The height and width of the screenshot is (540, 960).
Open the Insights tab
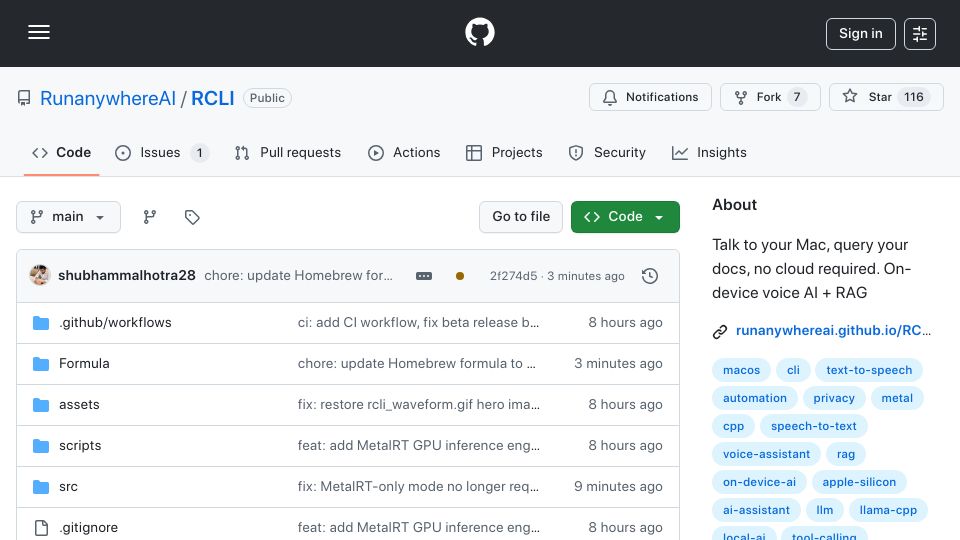[709, 152]
